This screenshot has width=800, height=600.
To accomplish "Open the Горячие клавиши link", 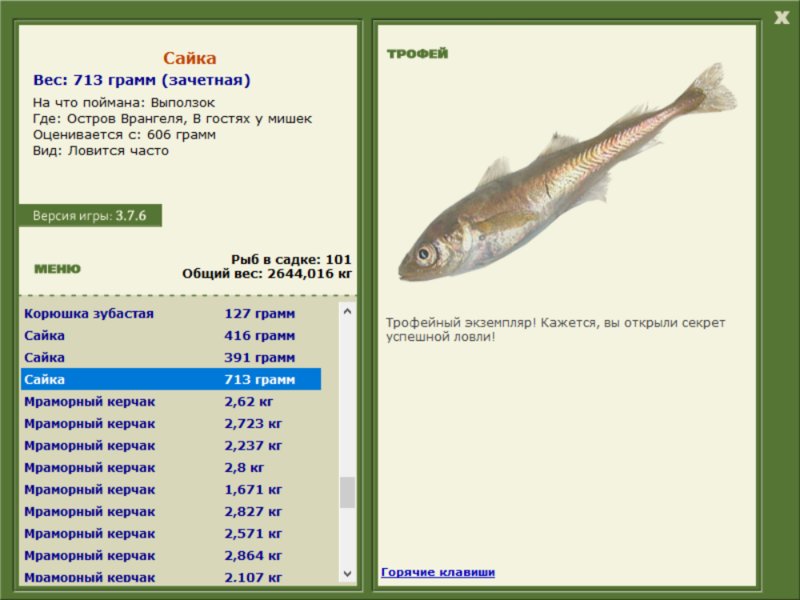I will pos(437,572).
